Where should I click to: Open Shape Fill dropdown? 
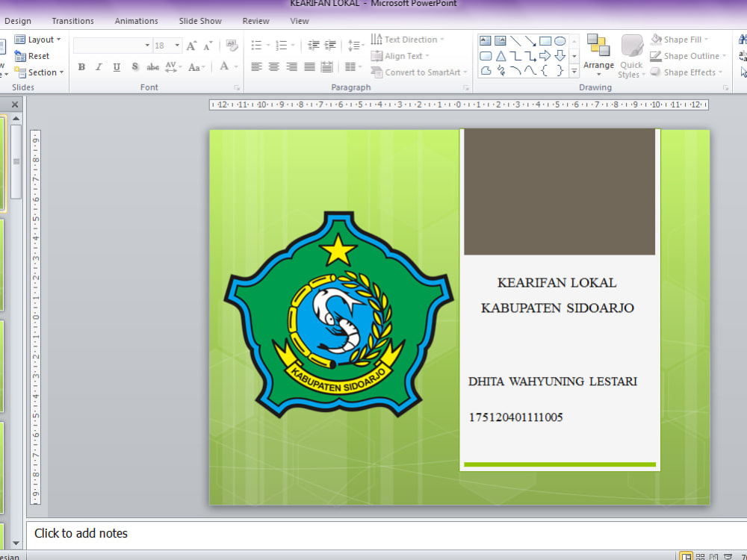click(679, 40)
